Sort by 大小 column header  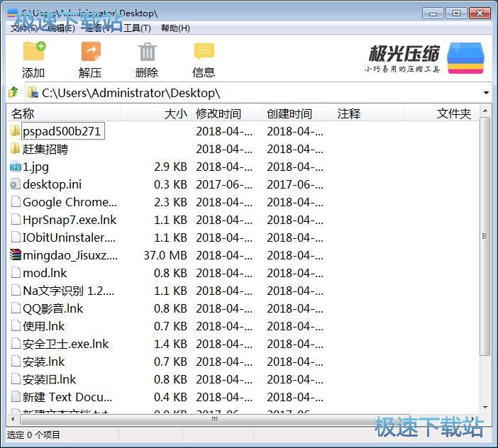[x=155, y=113]
